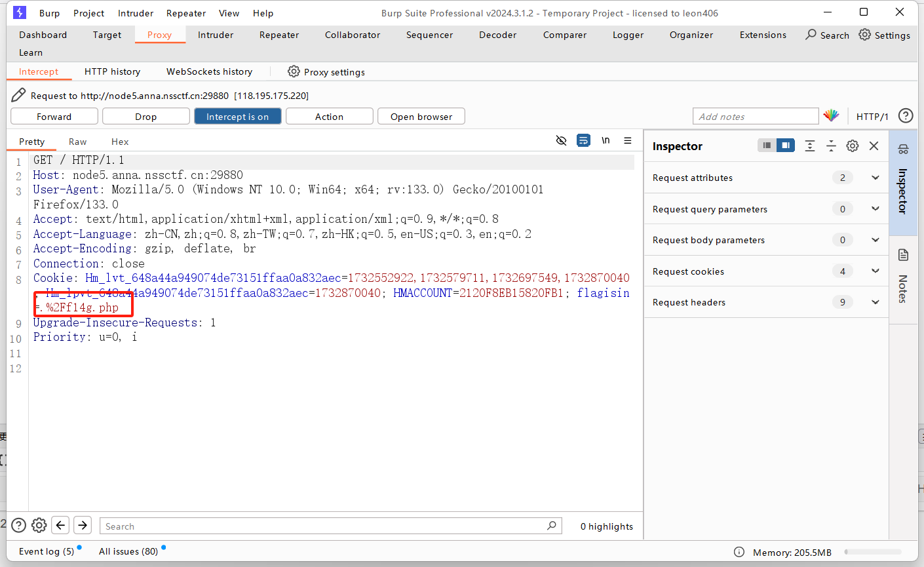This screenshot has width=924, height=567.
Task: Select the Raw view tab
Action: coord(77,142)
